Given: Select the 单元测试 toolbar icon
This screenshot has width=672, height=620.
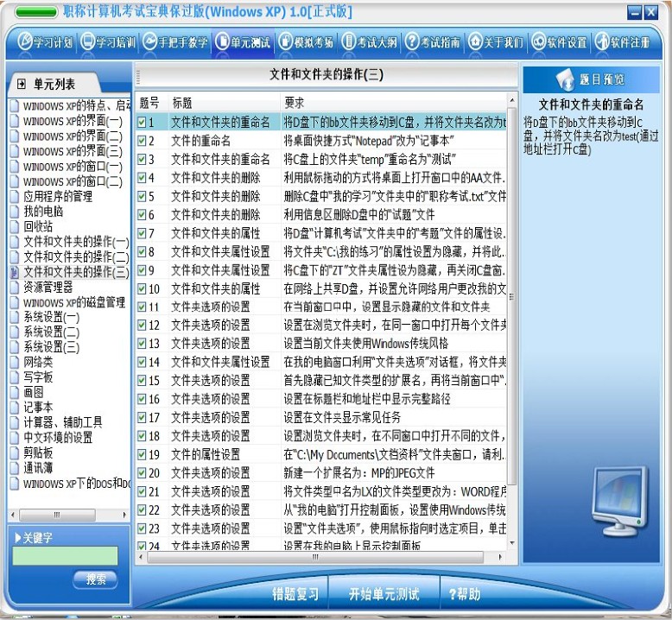Looking at the screenshot, I should point(223,42).
